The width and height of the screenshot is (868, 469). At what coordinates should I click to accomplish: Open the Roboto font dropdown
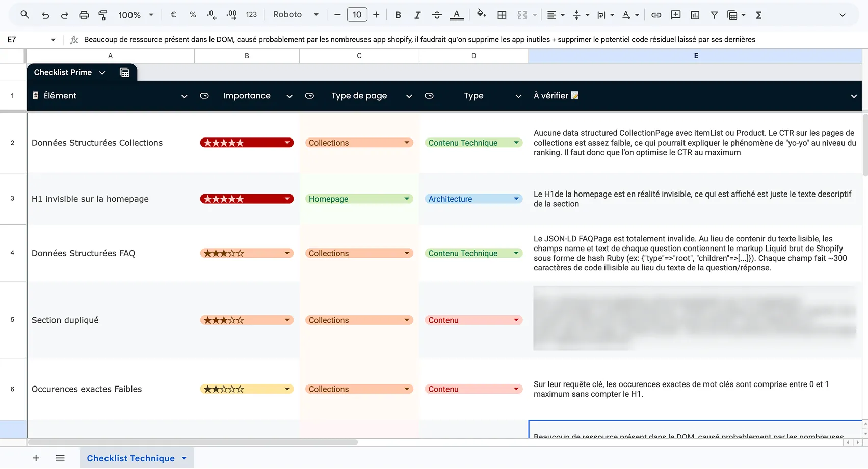pos(296,15)
